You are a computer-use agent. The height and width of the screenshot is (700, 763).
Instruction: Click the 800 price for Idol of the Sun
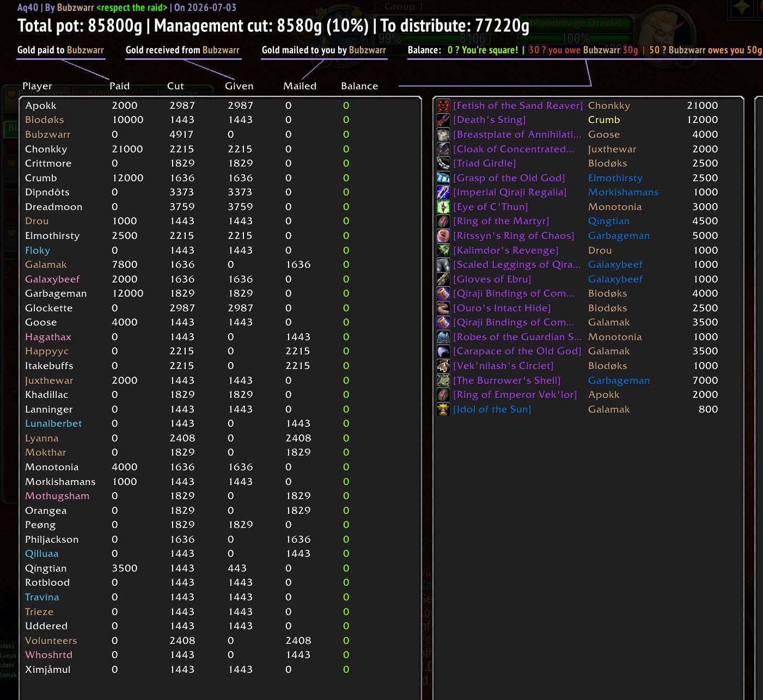tap(709, 409)
